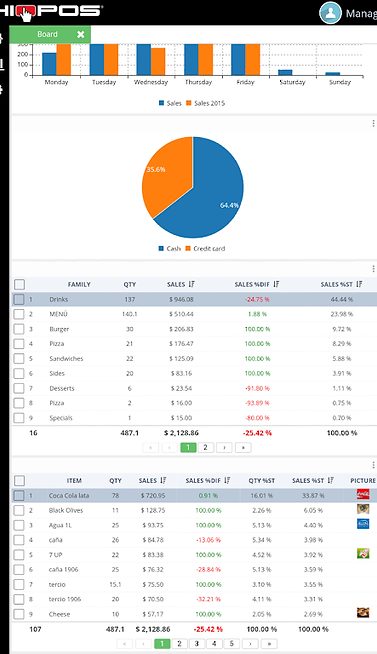Toggle Cash legend in pie chart

(170, 249)
